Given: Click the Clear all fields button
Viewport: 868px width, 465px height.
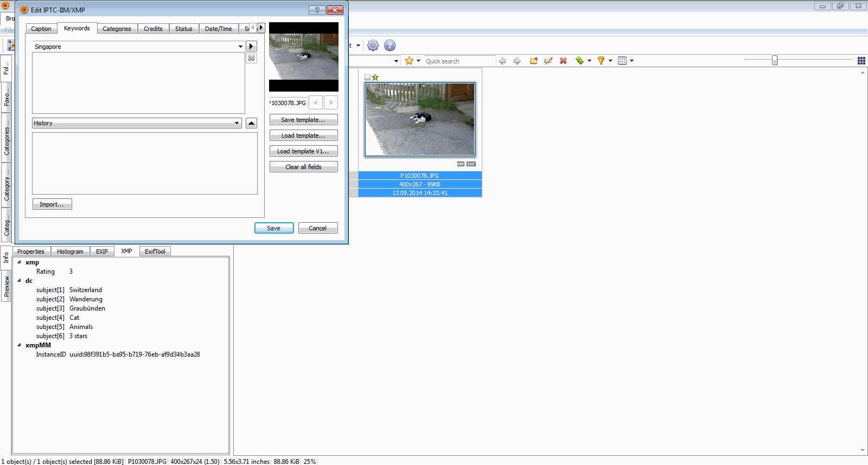Looking at the screenshot, I should [303, 167].
